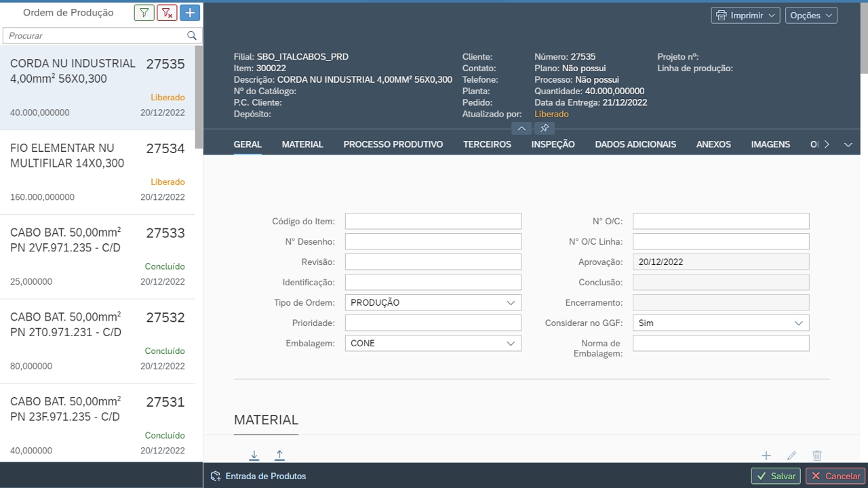
Task: Click the Código do Item input field
Action: click(433, 221)
